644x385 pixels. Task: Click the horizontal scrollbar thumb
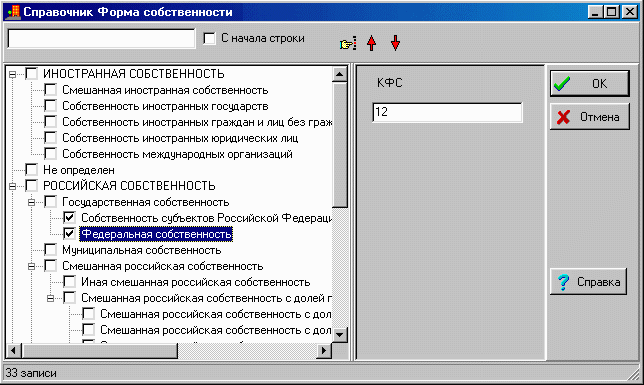[x=99, y=350]
